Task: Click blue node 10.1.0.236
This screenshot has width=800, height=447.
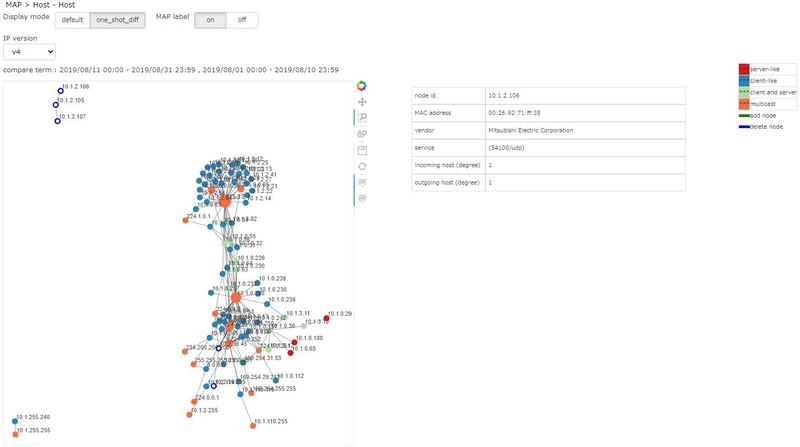Action: click(x=267, y=304)
